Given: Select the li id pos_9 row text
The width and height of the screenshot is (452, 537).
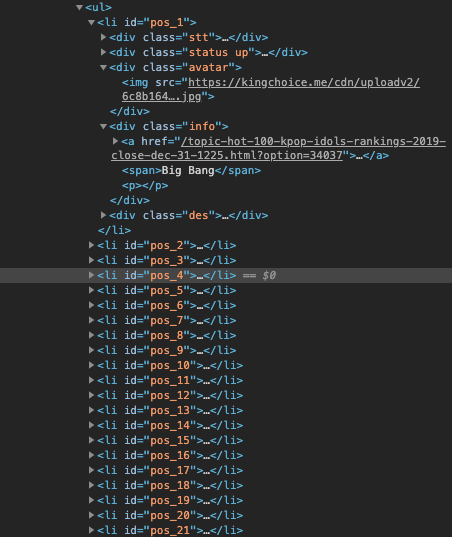Looking at the screenshot, I should pyautogui.click(x=167, y=350).
